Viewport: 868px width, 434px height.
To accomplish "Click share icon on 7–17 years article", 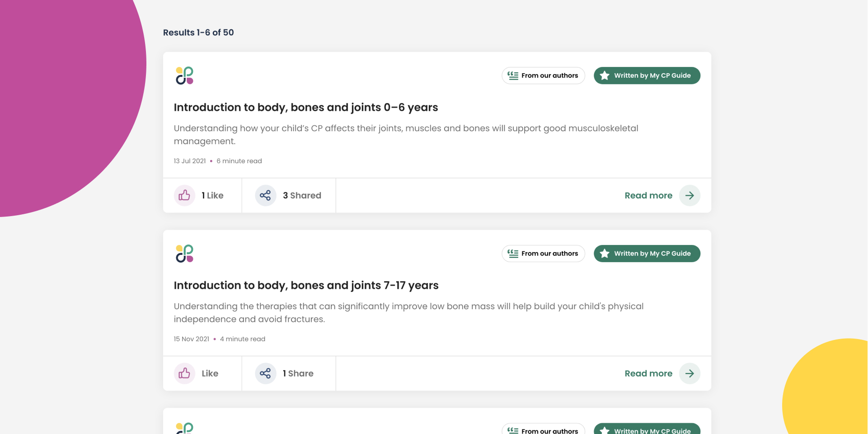I will click(265, 373).
